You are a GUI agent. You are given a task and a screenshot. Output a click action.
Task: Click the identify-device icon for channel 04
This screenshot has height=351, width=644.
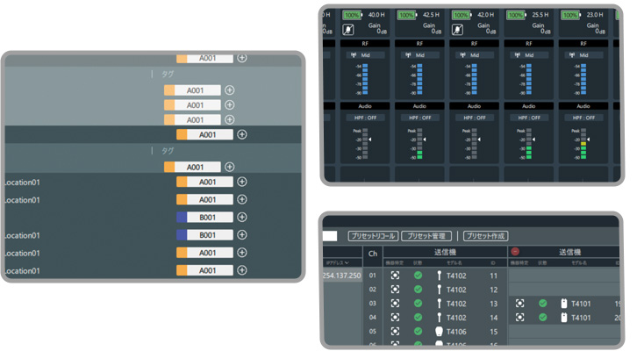[395, 318]
